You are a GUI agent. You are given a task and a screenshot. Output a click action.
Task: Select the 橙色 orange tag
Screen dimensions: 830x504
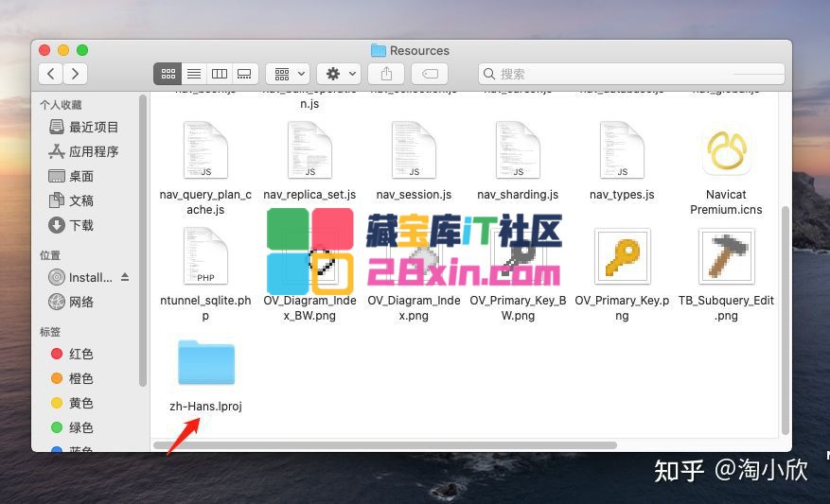pos(73,378)
